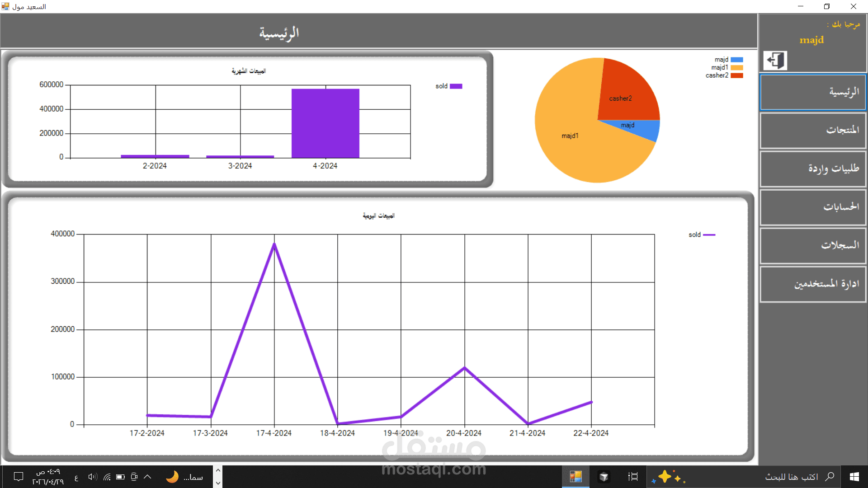This screenshot has height=488, width=868.
Task: Click the Wi-Fi network tray icon
Action: point(107,477)
